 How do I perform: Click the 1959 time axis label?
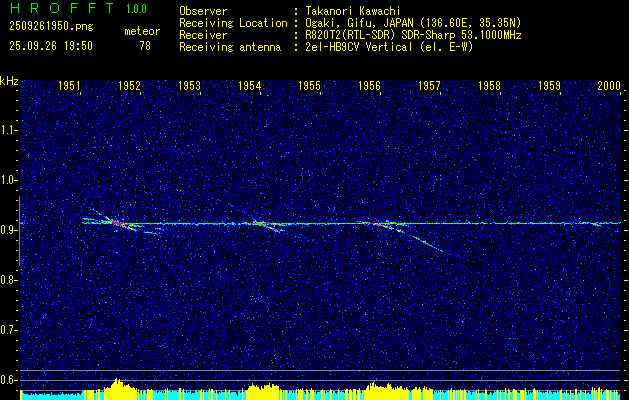click(x=549, y=85)
